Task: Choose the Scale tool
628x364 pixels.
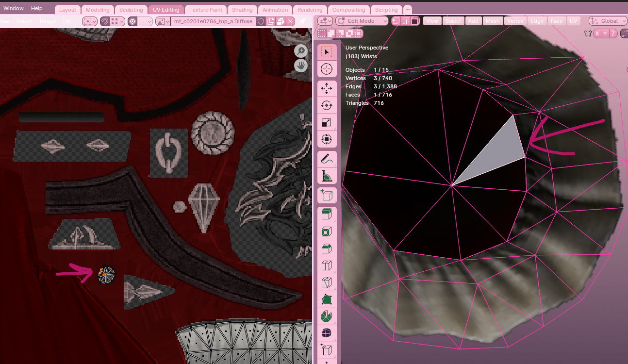Action: [x=327, y=123]
